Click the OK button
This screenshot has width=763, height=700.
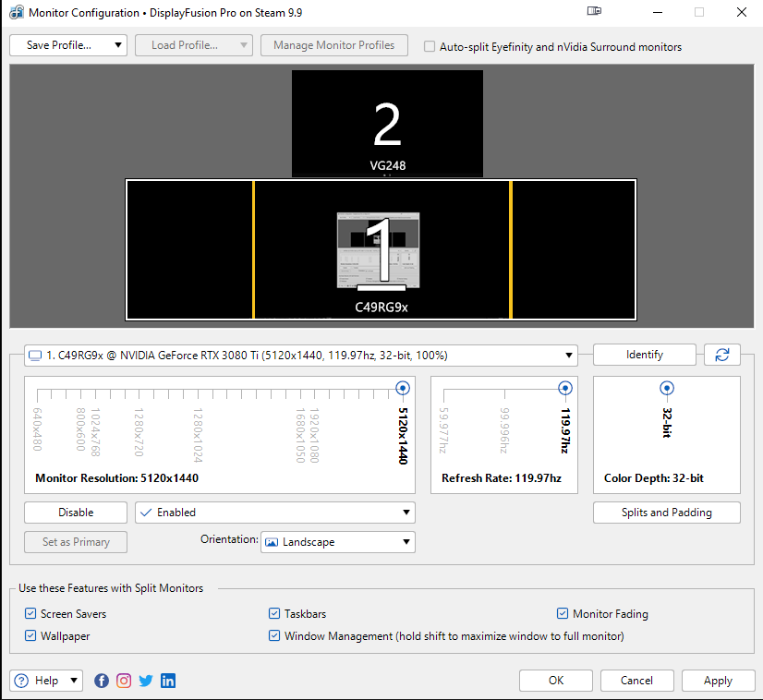tap(556, 681)
